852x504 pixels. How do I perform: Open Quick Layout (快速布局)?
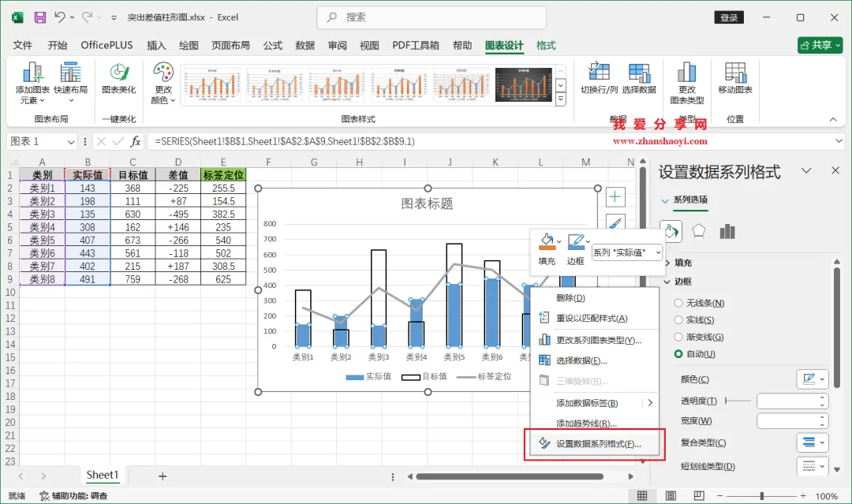coord(71,83)
